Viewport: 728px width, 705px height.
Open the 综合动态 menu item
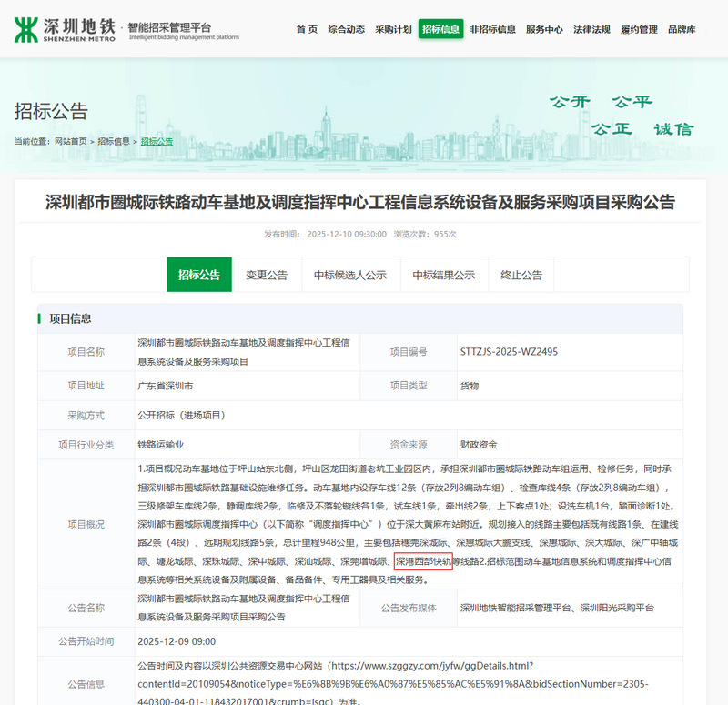tap(346, 30)
